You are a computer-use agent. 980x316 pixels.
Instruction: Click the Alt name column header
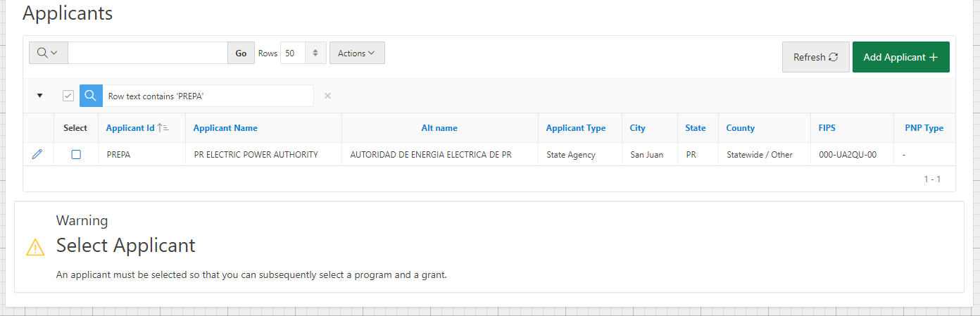pos(439,128)
